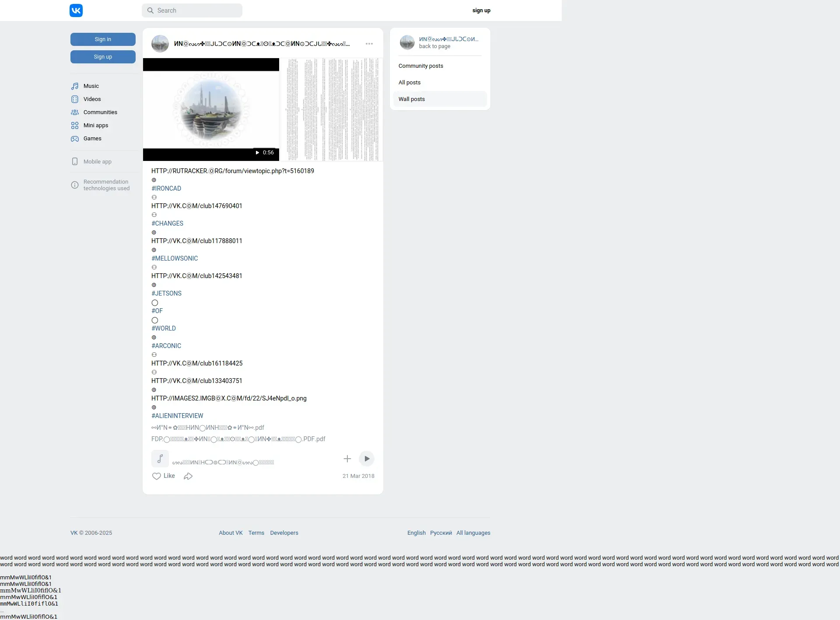The width and height of the screenshot is (840, 620).
Task: Like the post
Action: pyautogui.click(x=164, y=476)
